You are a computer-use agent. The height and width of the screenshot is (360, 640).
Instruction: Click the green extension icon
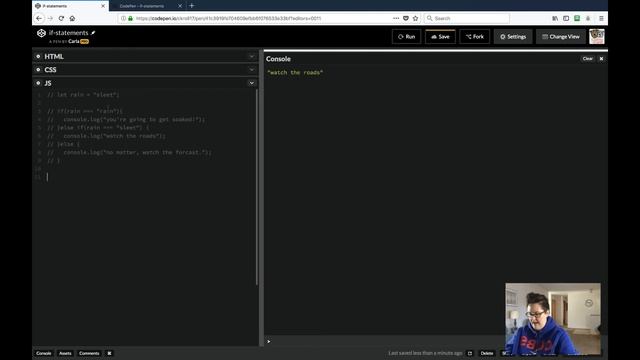point(577,18)
